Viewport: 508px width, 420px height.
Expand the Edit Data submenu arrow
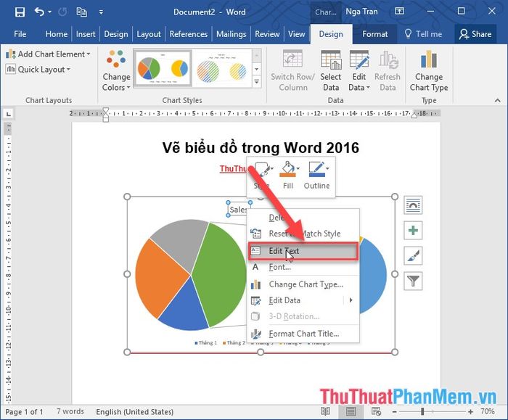(351, 300)
